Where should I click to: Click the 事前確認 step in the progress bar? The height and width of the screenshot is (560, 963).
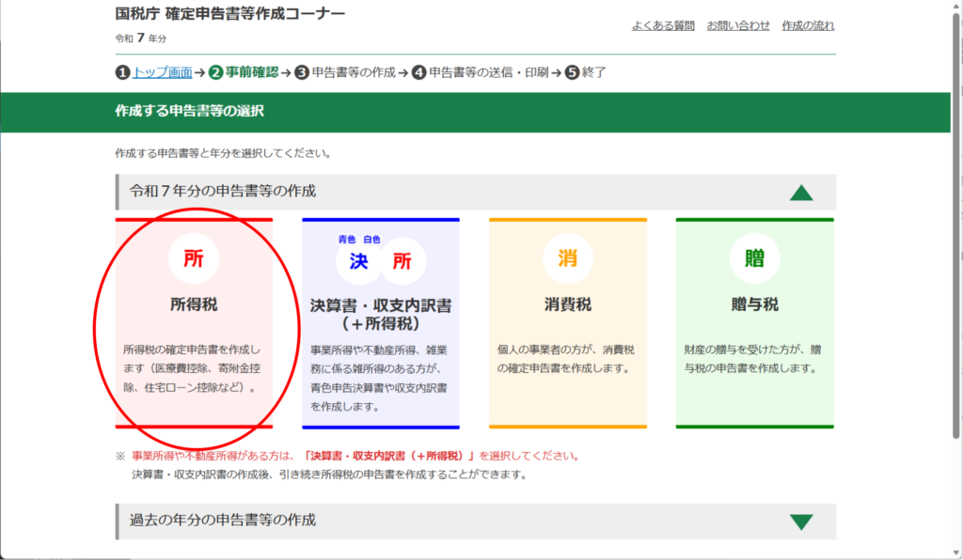tap(251, 72)
